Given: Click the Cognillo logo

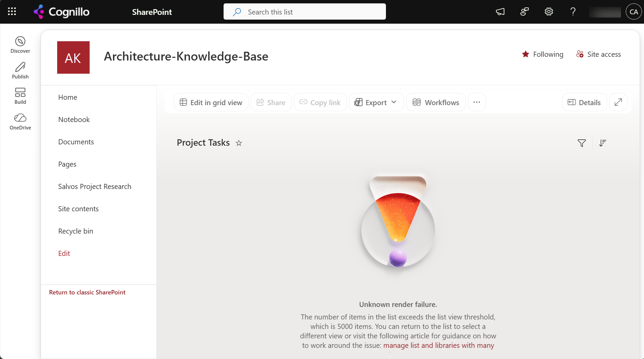Looking at the screenshot, I should pos(62,12).
